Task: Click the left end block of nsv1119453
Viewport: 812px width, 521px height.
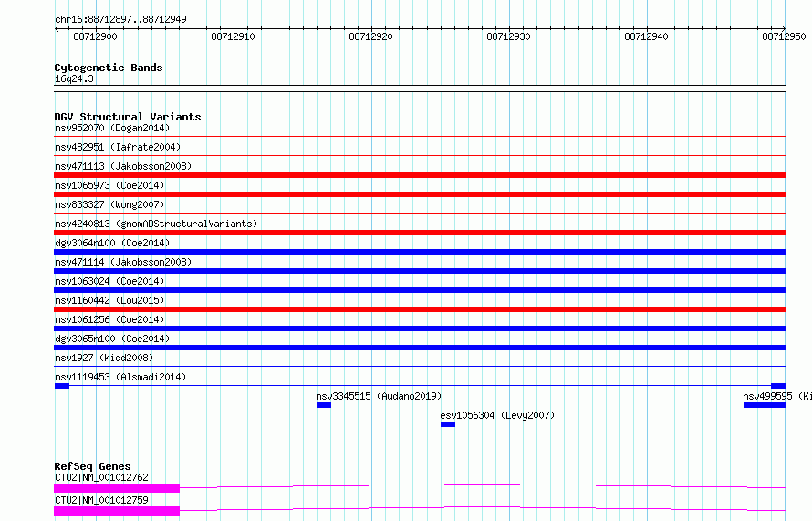Action: tap(62, 386)
